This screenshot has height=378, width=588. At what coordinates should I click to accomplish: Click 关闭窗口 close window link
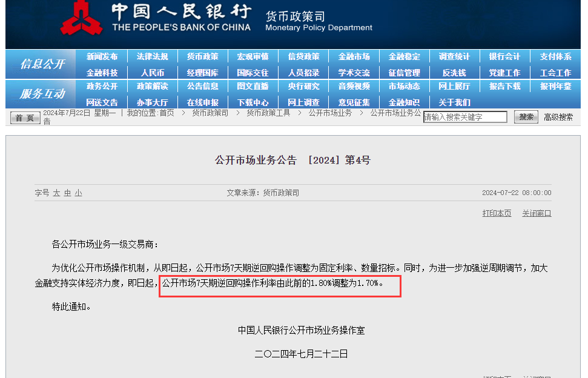click(537, 213)
